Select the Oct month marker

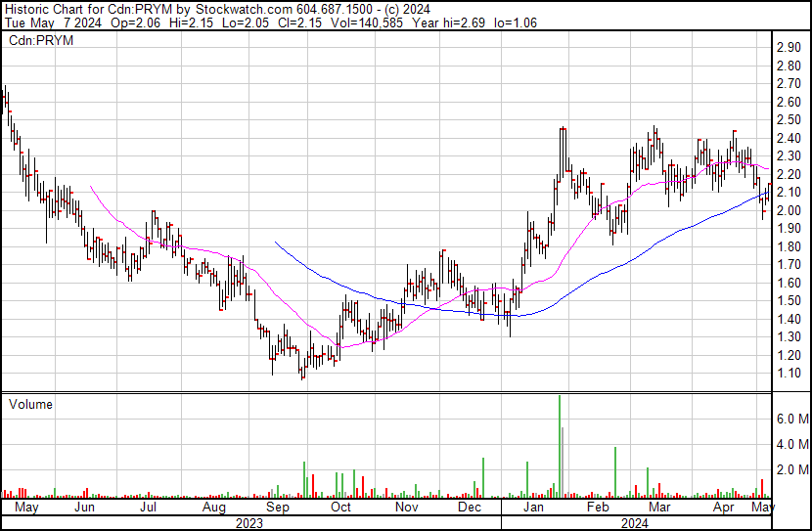coord(340,509)
